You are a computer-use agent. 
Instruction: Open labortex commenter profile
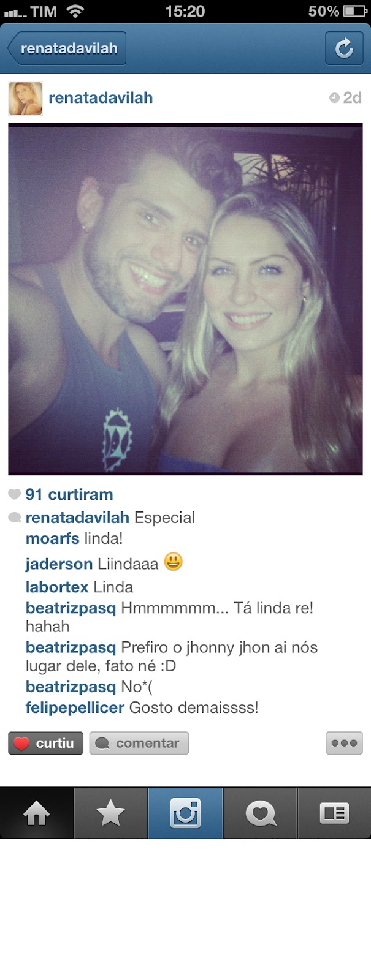(x=57, y=587)
